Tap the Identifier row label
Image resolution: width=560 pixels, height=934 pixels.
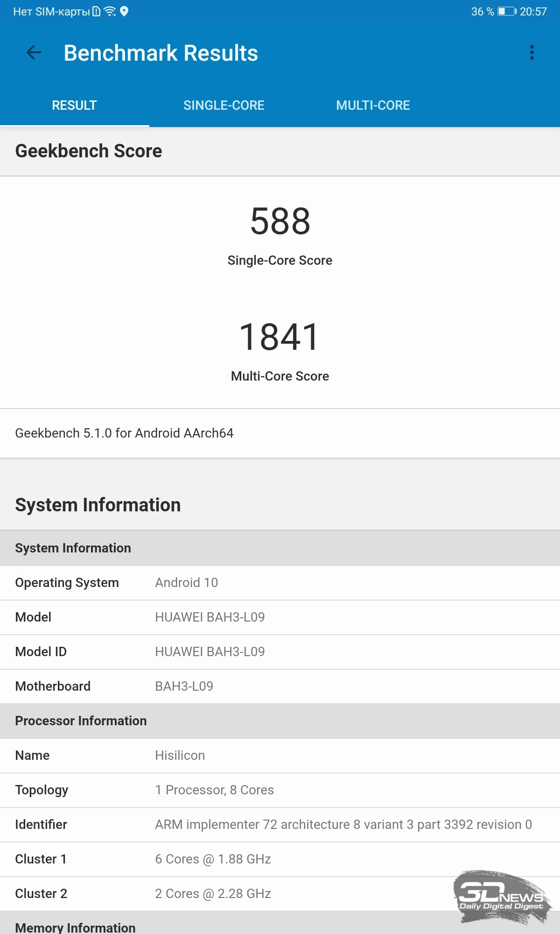pyautogui.click(x=41, y=824)
